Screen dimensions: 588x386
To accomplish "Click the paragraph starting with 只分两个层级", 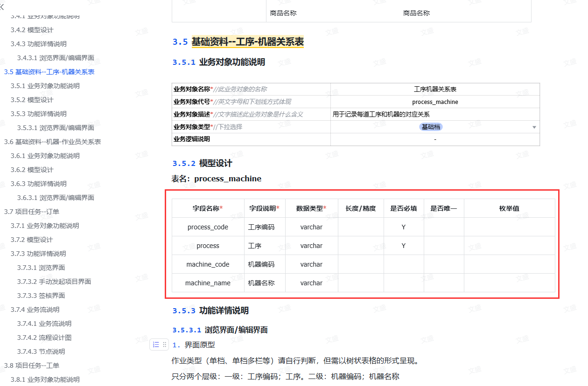I will [286, 376].
